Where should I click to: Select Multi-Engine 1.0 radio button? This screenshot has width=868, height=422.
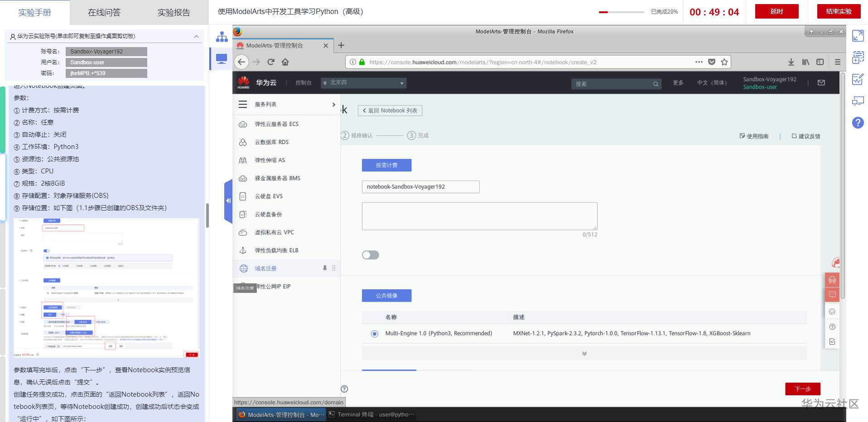374,334
